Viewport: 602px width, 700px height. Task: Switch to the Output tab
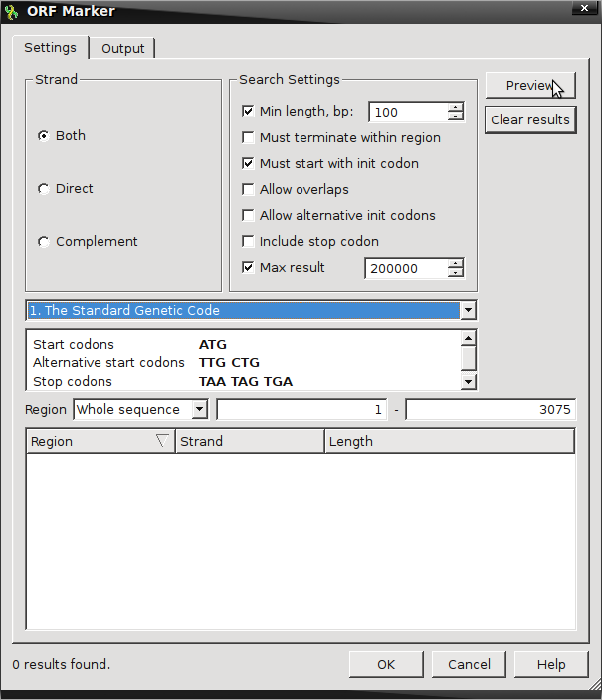click(x=123, y=48)
